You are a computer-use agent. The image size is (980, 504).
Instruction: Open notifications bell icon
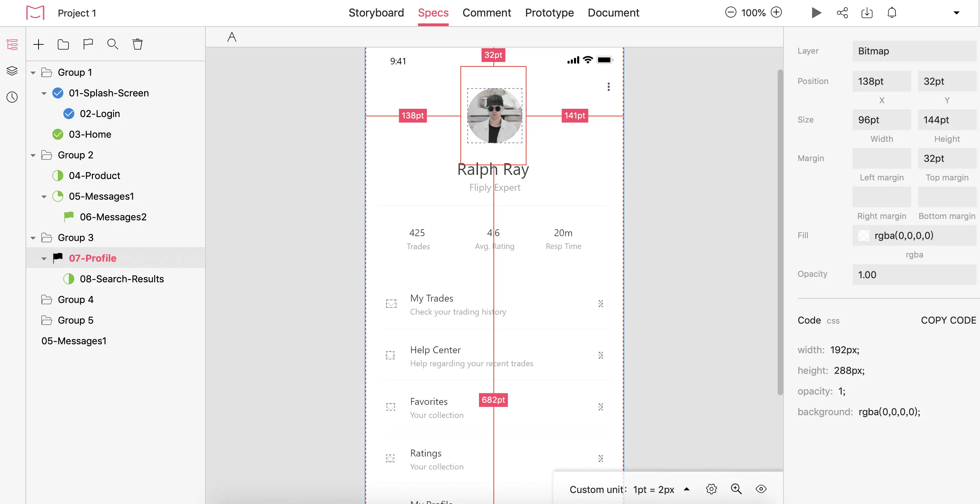point(892,13)
